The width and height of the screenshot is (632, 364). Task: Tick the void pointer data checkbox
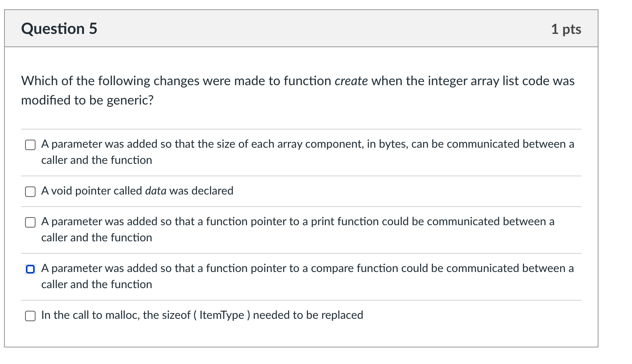(30, 192)
